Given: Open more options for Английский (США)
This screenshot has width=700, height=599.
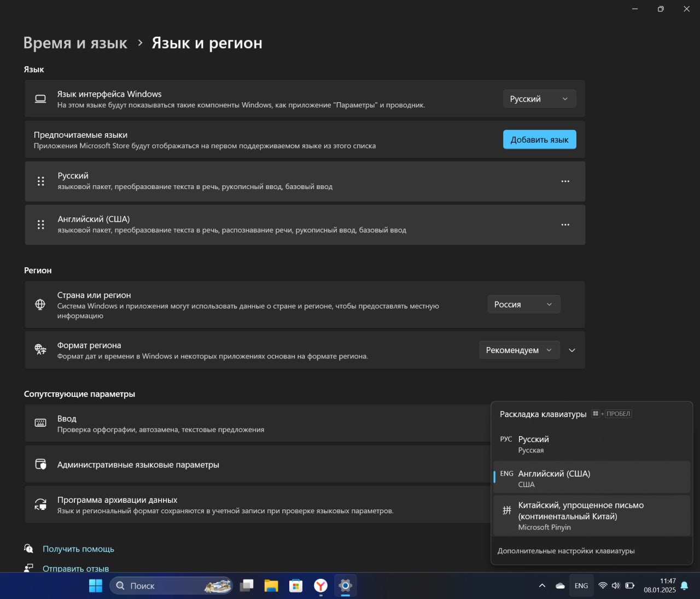Looking at the screenshot, I should pos(565,225).
